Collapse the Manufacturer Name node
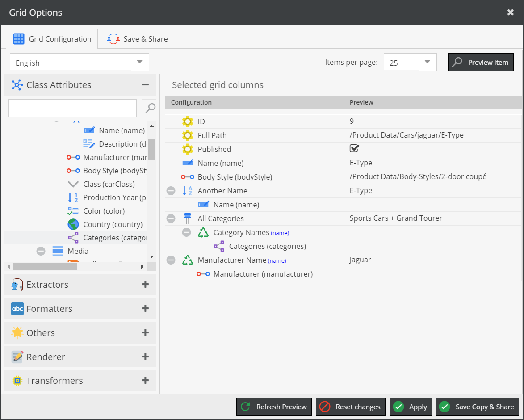 coord(171,260)
